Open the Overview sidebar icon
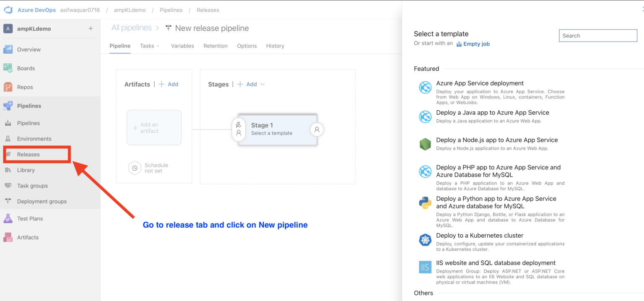644x301 pixels. point(8,49)
